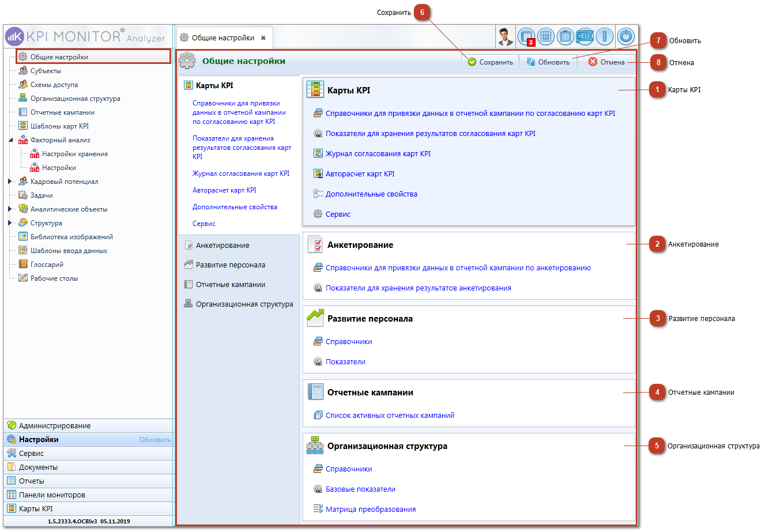The height and width of the screenshot is (532, 769).
Task: Open Показатели link under Развитие персонала
Action: click(345, 361)
